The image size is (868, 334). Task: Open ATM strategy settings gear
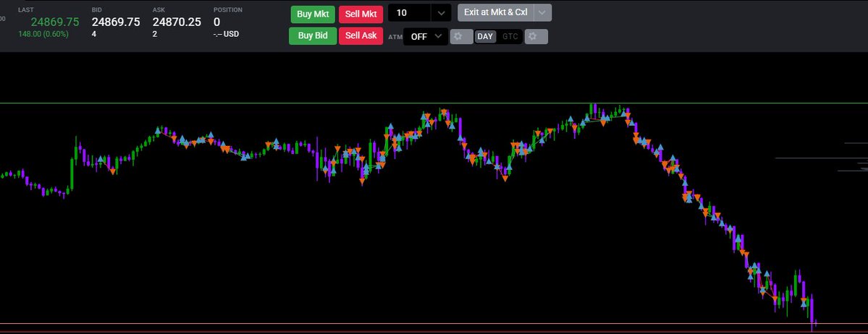pyautogui.click(x=461, y=36)
